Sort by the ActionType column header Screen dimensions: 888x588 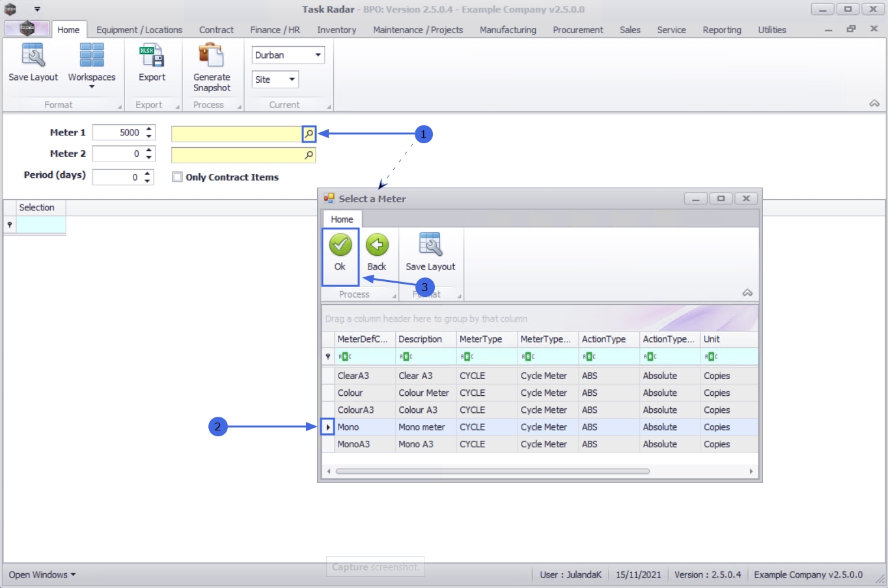coord(609,339)
